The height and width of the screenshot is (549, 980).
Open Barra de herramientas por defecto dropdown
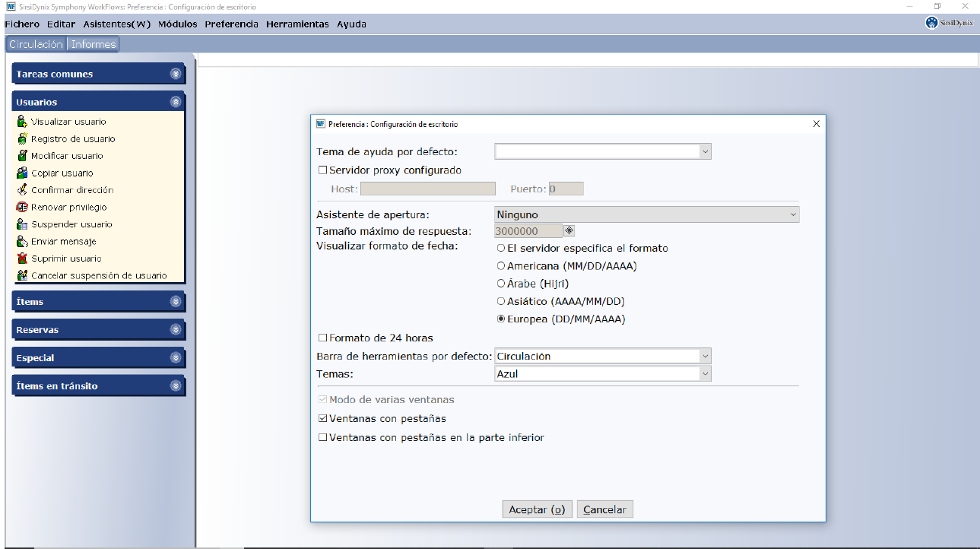[x=602, y=356]
